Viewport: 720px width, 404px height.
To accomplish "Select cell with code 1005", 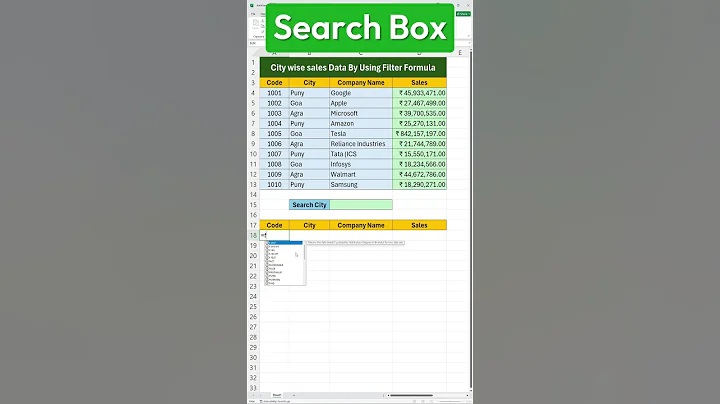I will click(275, 134).
